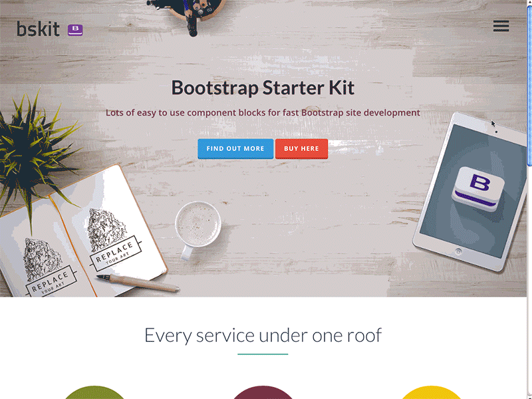
Task: Select the Bootstrap Starter Kit heading
Action: 263,88
